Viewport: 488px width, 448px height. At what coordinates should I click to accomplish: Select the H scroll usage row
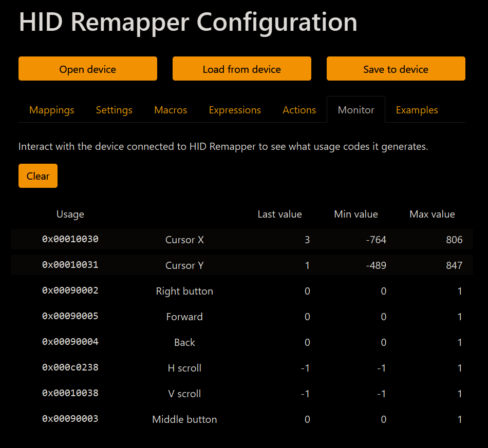(241, 368)
